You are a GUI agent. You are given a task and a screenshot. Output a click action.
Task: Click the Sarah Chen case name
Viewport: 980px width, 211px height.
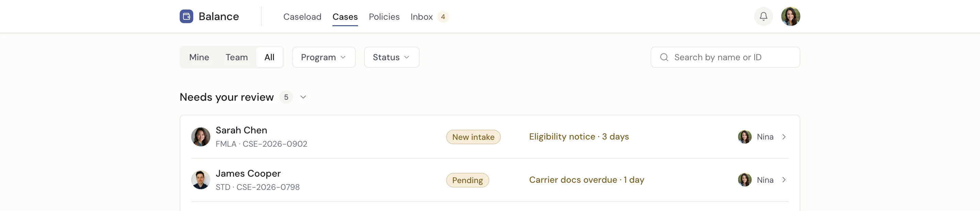coord(241,130)
